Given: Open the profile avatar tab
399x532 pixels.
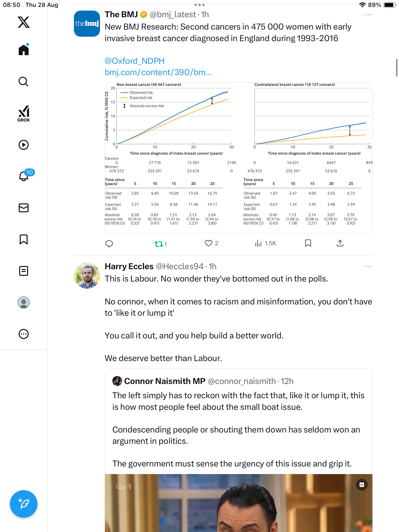Looking at the screenshot, I should tap(24, 302).
